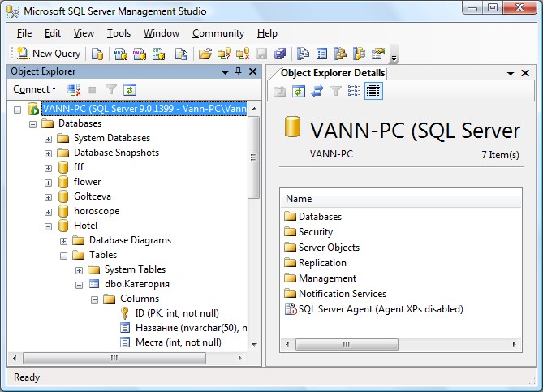Open the Edit menu
Viewport: 543px width, 392px height.
pyautogui.click(x=53, y=33)
